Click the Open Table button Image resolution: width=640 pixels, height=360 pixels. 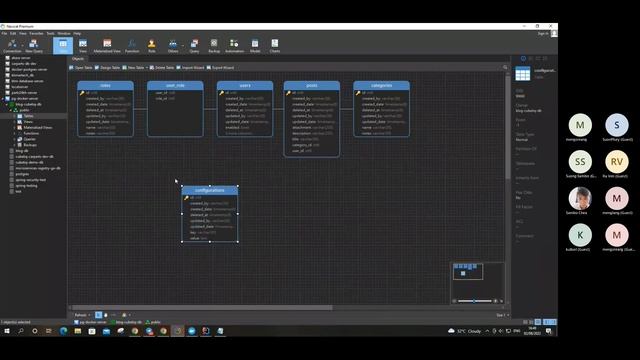pos(81,67)
